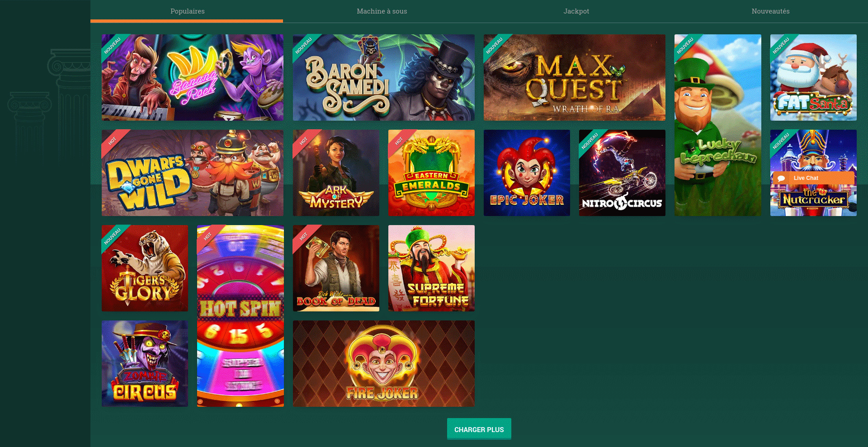Play Dwarfs Gone Wild
This screenshot has height=447, width=868.
pos(193,173)
